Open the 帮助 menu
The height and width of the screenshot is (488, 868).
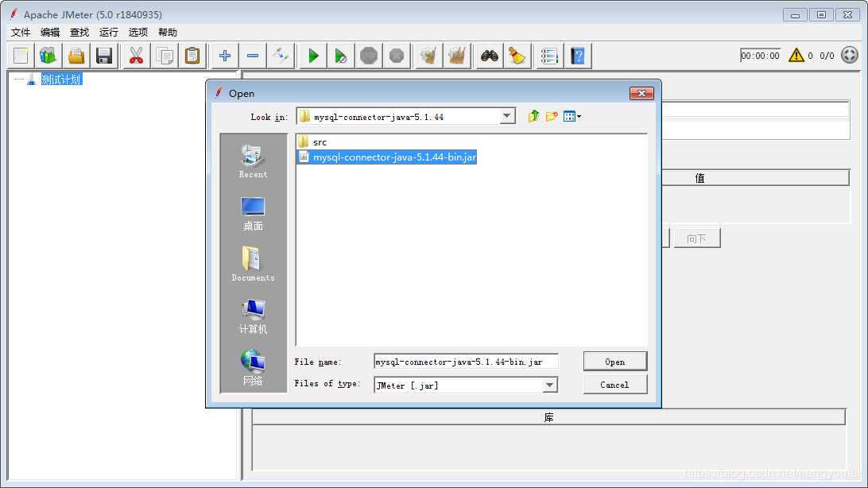pos(167,32)
